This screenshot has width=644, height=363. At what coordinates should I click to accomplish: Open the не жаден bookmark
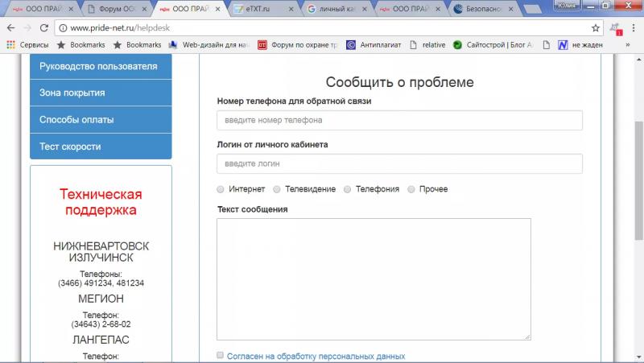(x=580, y=45)
